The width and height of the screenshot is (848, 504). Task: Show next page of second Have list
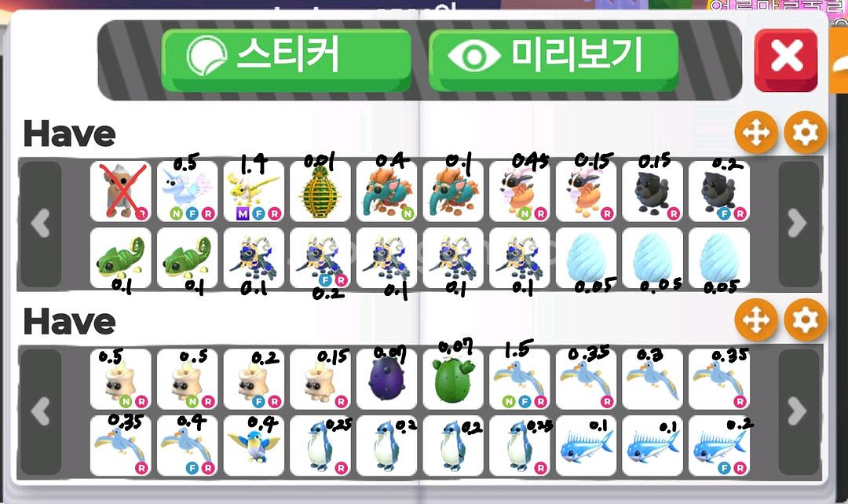pos(797,412)
